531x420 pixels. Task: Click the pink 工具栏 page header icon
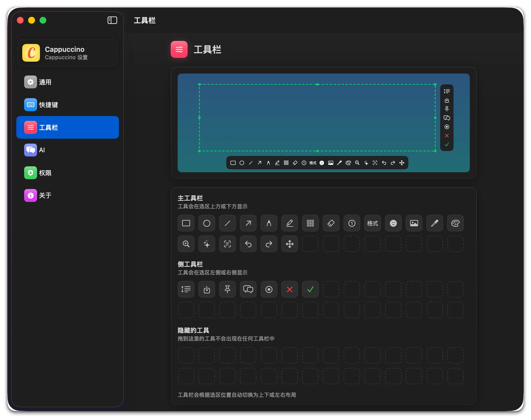(179, 49)
